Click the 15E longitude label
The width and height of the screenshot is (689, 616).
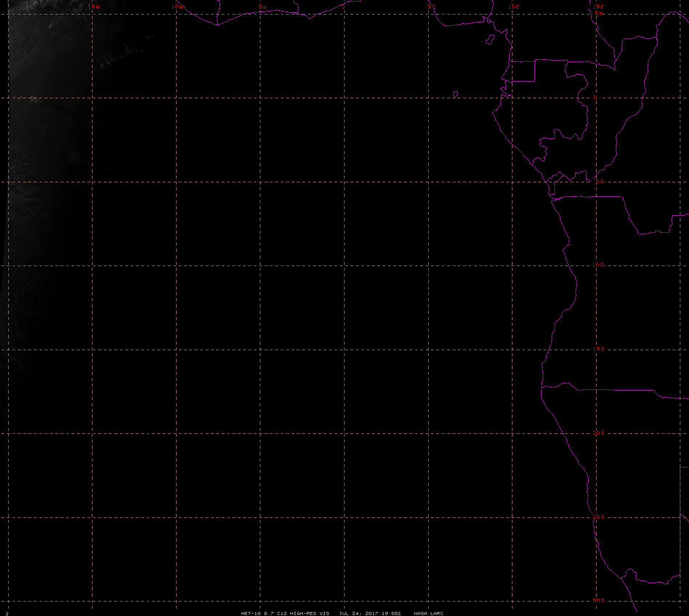pyautogui.click(x=598, y=7)
